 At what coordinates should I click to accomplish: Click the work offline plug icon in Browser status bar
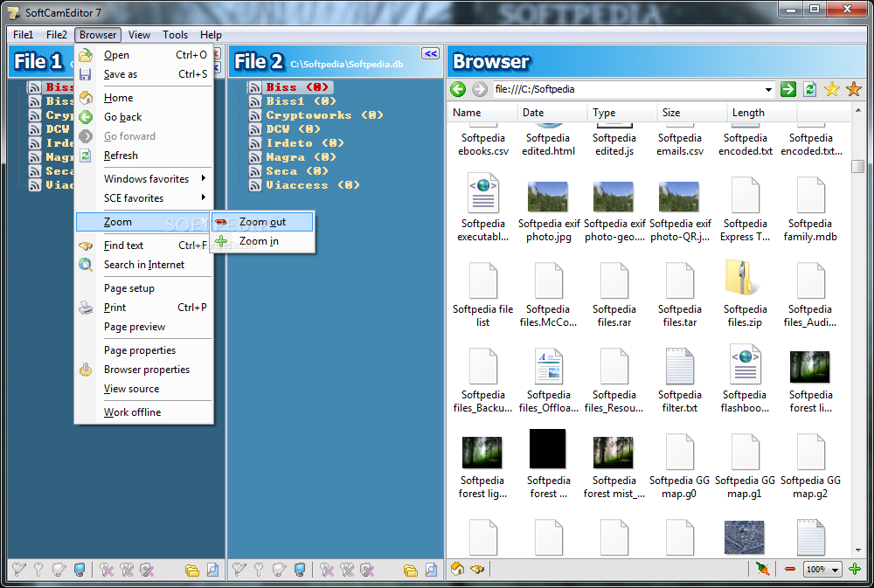click(762, 569)
